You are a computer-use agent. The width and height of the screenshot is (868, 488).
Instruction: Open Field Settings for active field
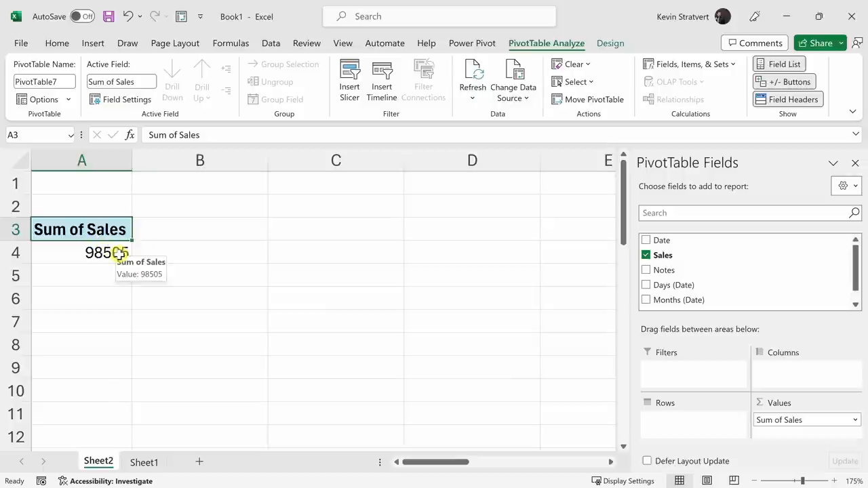121,99
